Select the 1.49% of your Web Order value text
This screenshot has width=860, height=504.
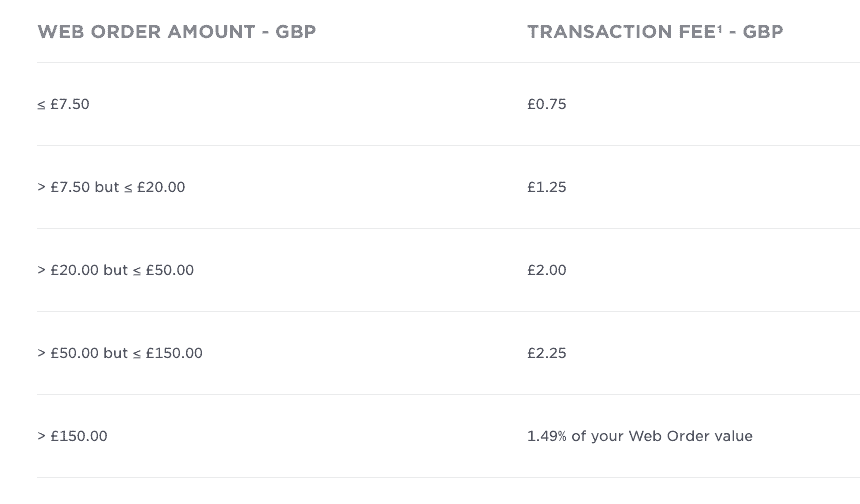(640, 436)
